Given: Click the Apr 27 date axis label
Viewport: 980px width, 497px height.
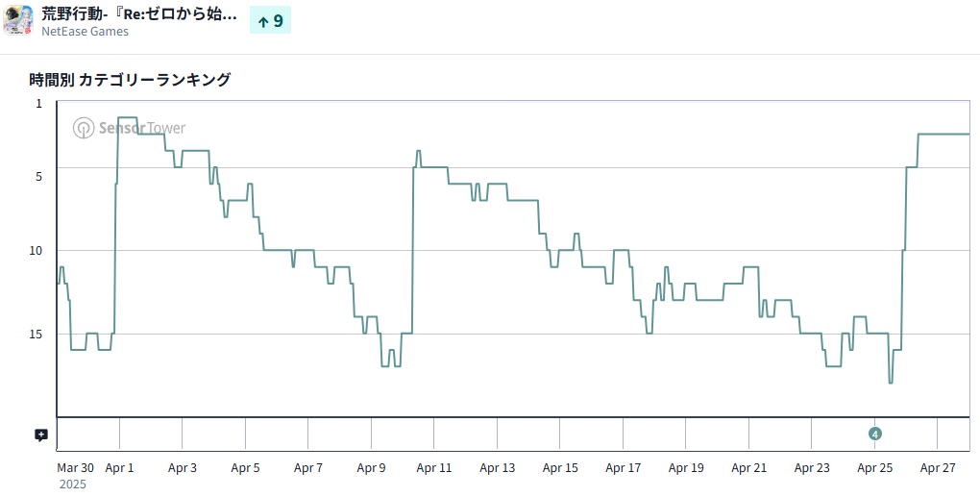Looking at the screenshot, I should pos(938,468).
